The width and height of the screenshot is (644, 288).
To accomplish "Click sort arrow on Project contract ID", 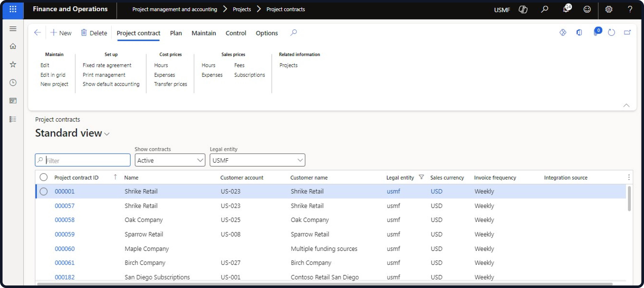I will tap(115, 177).
